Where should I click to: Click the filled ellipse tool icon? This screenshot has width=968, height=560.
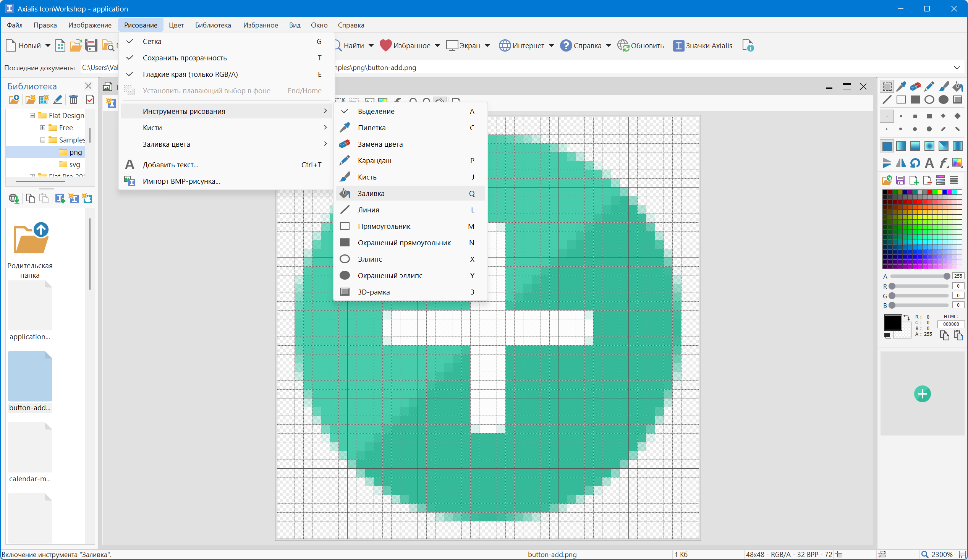tap(944, 100)
